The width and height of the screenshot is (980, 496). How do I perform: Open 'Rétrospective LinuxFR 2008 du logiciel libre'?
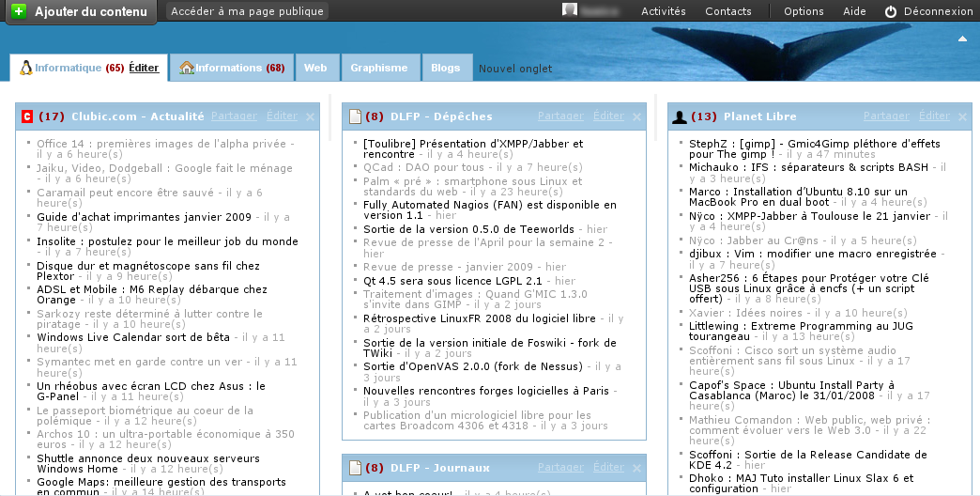click(x=480, y=318)
